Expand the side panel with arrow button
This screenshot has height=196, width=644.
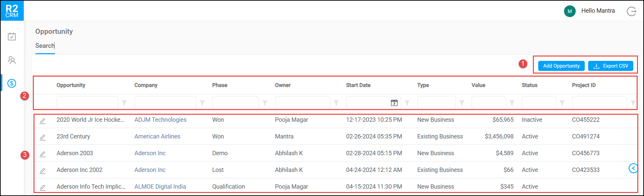tap(633, 168)
